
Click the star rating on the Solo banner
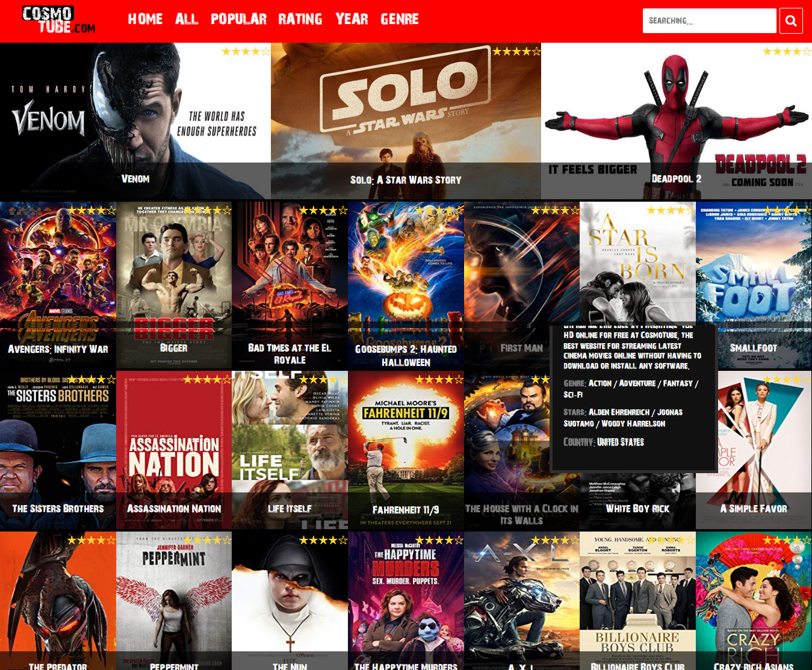[516, 52]
